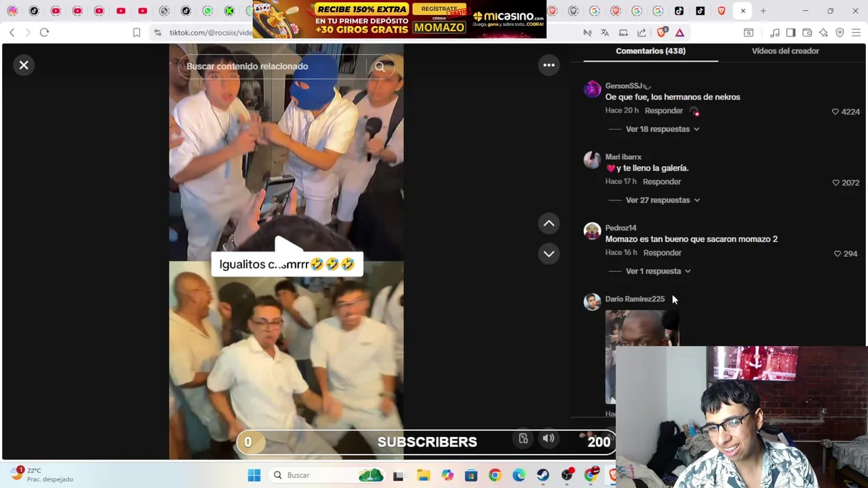The width and height of the screenshot is (868, 488).
Task: Open Brave Wallet icon in toolbar
Action: [x=807, y=33]
